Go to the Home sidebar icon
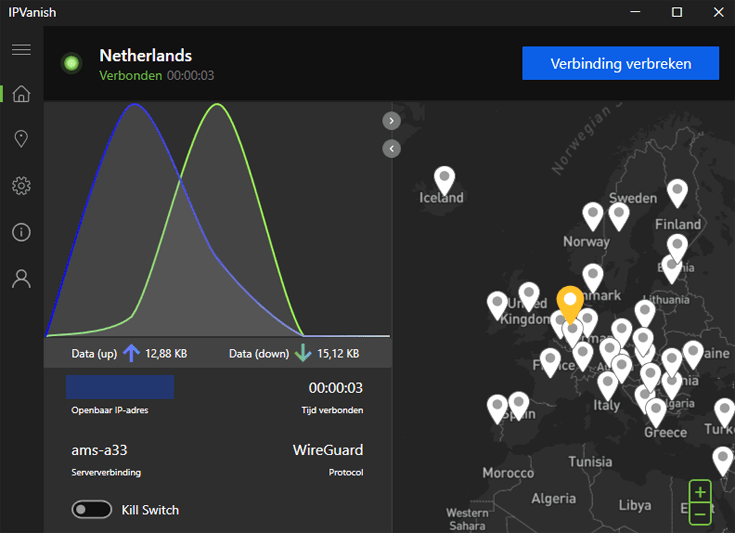735x533 pixels. pos(21,94)
